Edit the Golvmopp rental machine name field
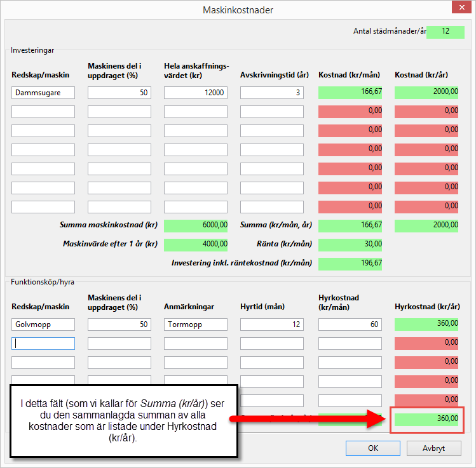 click(43, 324)
